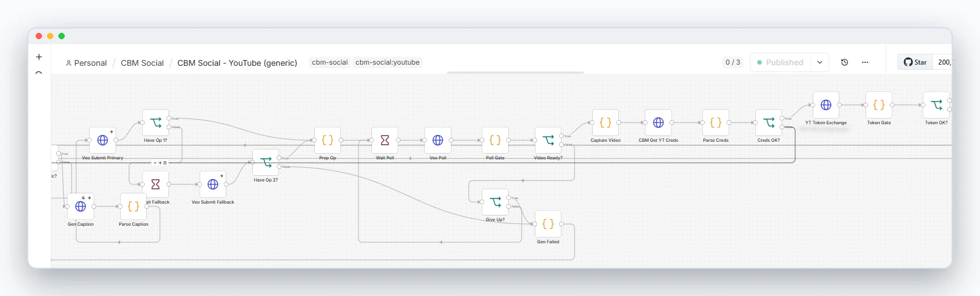Click the true output of Have Op 1?
980x296 pixels.
pyautogui.click(x=168, y=118)
